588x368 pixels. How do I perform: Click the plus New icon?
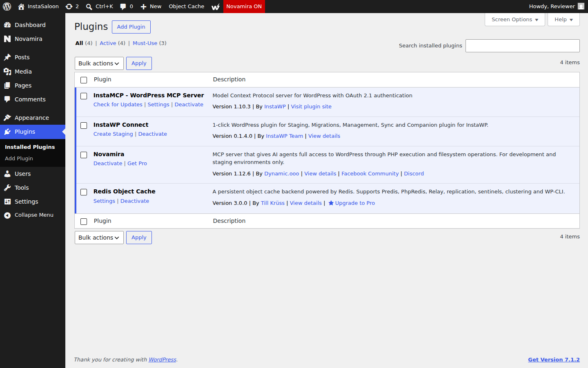(x=143, y=7)
